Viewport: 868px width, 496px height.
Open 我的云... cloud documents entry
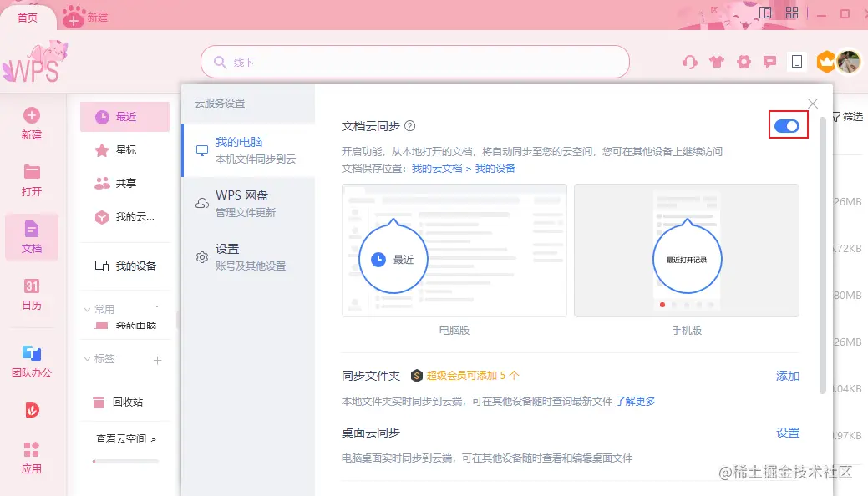pos(124,217)
